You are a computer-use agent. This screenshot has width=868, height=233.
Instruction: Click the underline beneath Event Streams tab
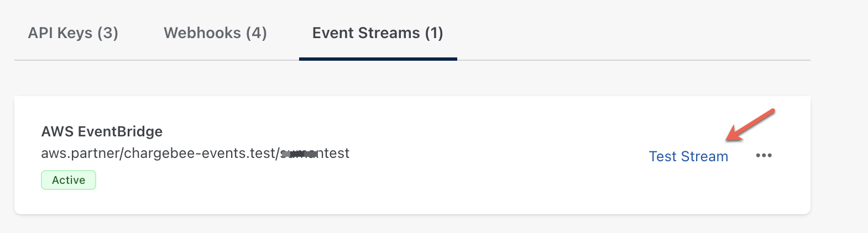pos(378,59)
